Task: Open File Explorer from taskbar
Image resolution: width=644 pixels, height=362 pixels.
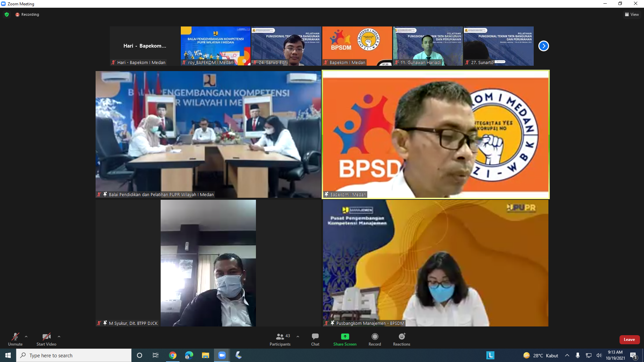Action: click(x=206, y=355)
